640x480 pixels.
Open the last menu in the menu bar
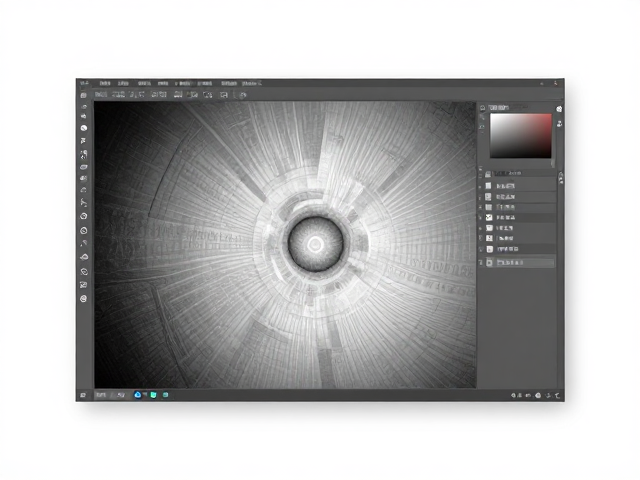tap(251, 83)
